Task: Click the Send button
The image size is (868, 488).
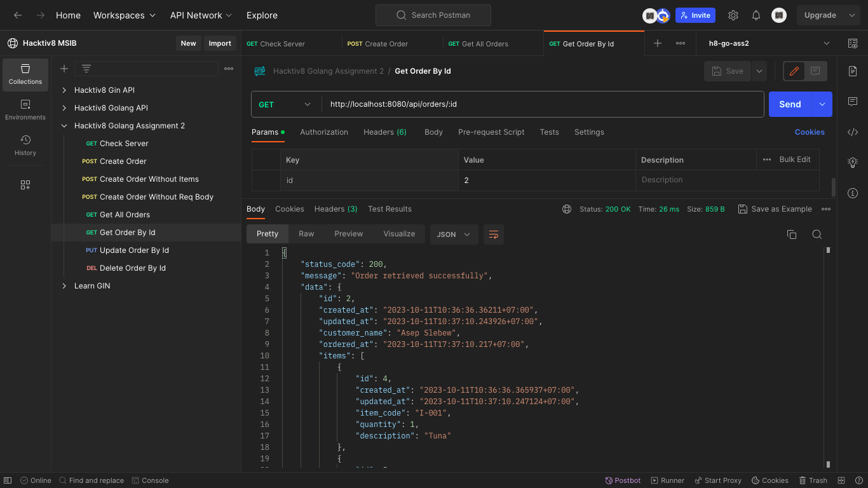Action: pyautogui.click(x=790, y=104)
